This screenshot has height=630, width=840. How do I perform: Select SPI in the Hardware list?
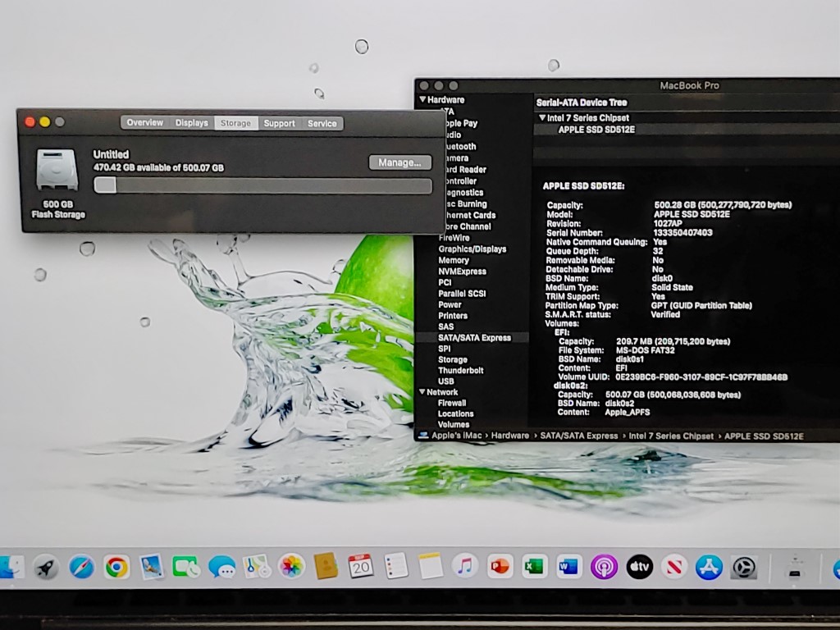[x=444, y=349]
